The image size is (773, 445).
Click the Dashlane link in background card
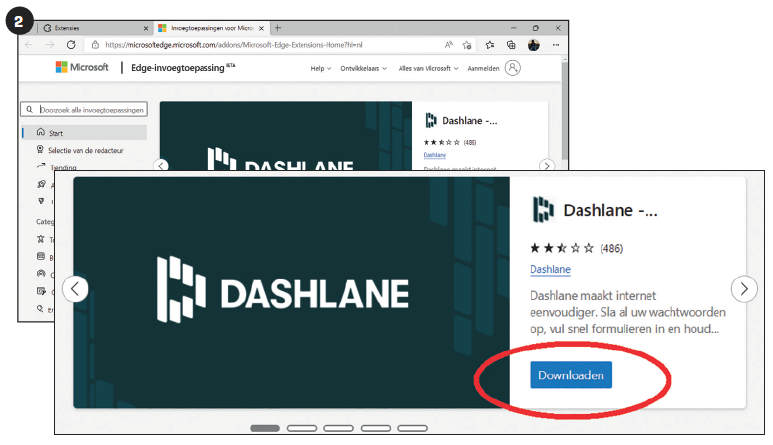click(434, 155)
